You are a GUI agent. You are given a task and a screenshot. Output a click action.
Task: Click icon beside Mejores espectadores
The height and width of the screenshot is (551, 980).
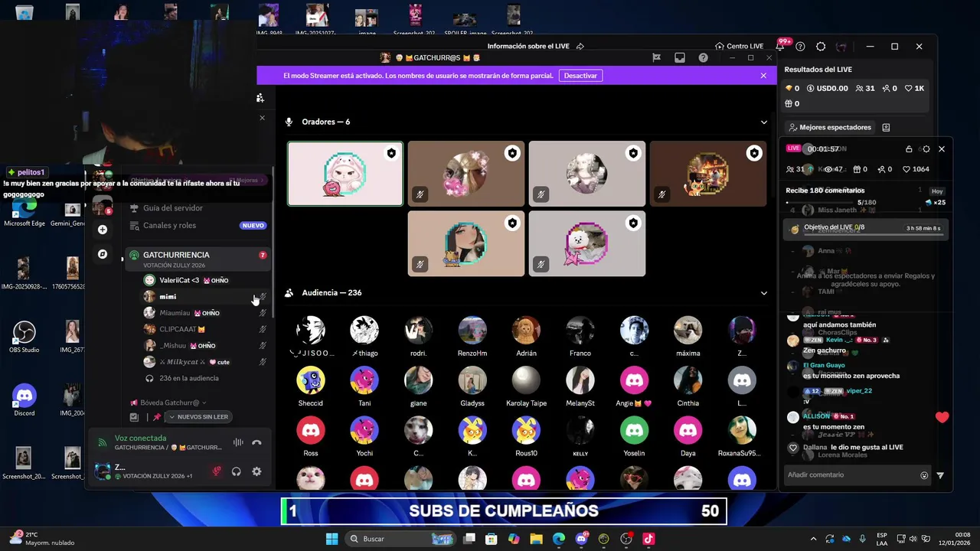[x=886, y=128]
